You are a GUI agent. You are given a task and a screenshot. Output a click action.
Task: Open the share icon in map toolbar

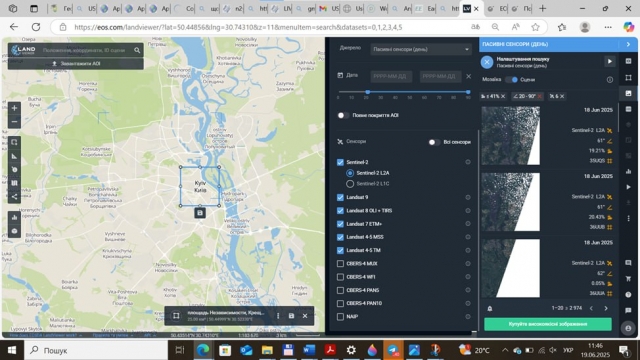(14, 197)
